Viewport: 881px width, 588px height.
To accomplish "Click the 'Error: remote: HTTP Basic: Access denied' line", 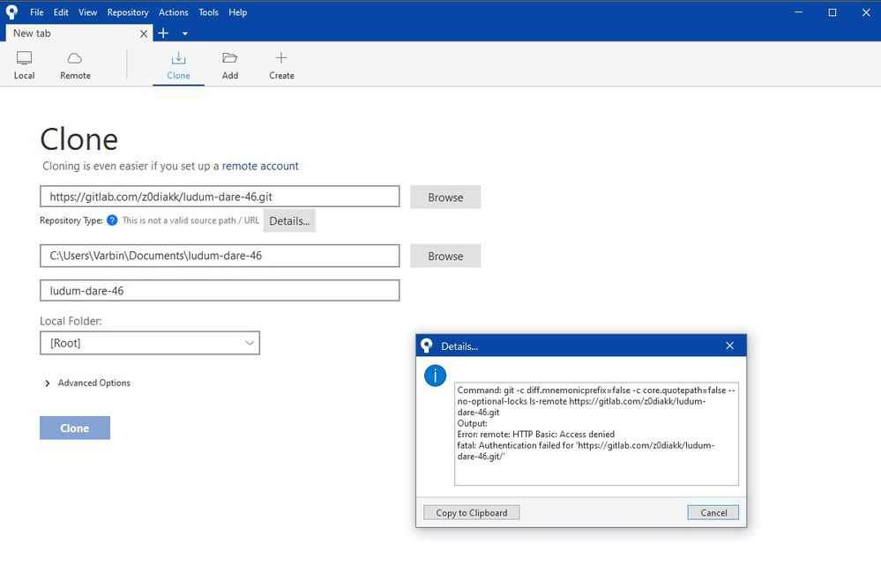I will 536,434.
